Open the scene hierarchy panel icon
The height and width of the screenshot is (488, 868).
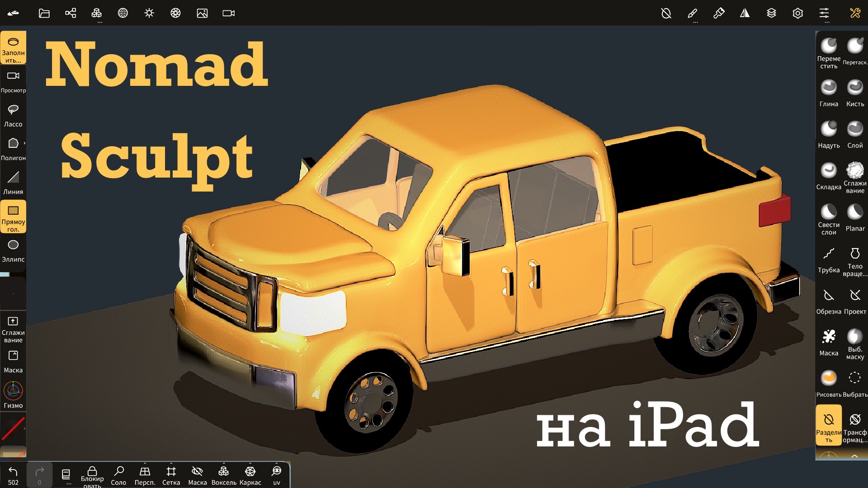point(71,13)
